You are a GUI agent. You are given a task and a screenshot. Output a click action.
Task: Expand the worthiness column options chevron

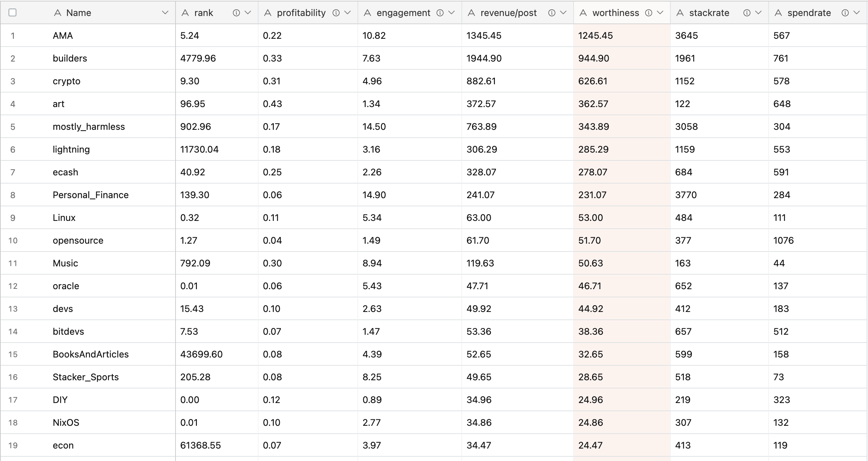coord(660,13)
